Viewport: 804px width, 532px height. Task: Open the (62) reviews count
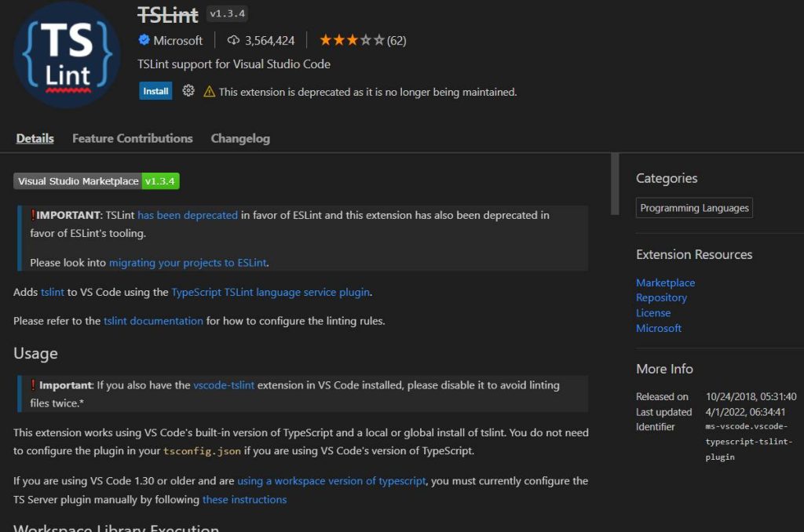[397, 40]
